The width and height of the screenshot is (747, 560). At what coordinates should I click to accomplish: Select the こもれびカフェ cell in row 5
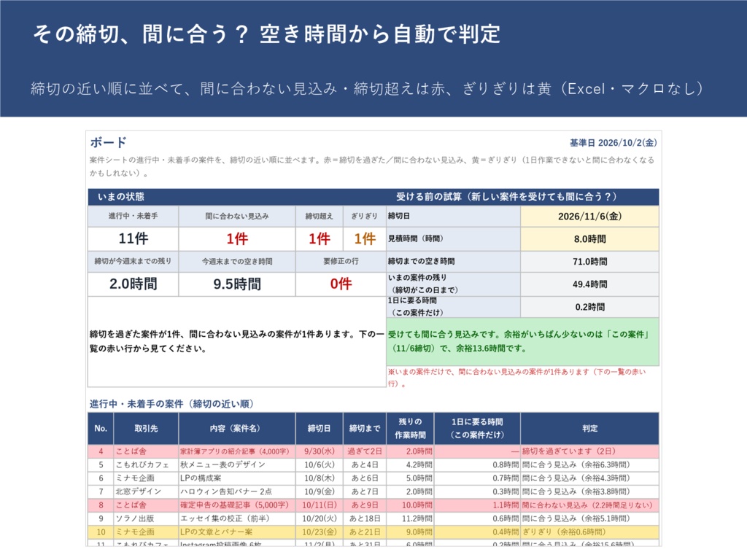146,464
